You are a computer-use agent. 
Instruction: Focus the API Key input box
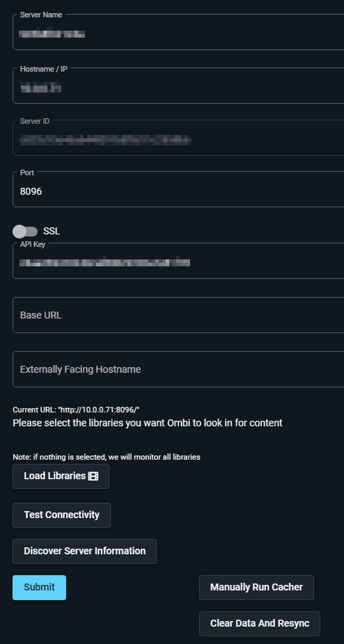tap(178, 261)
